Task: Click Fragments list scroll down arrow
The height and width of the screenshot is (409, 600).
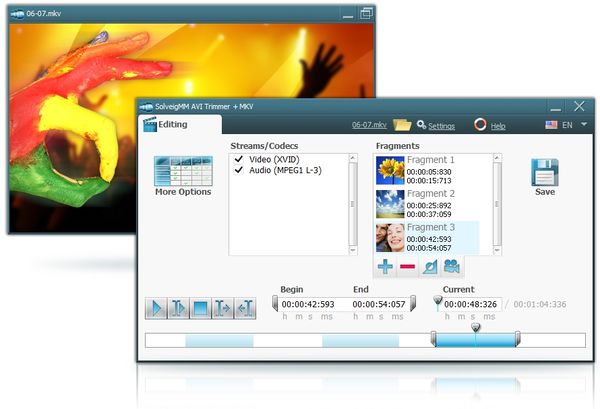Action: point(497,250)
